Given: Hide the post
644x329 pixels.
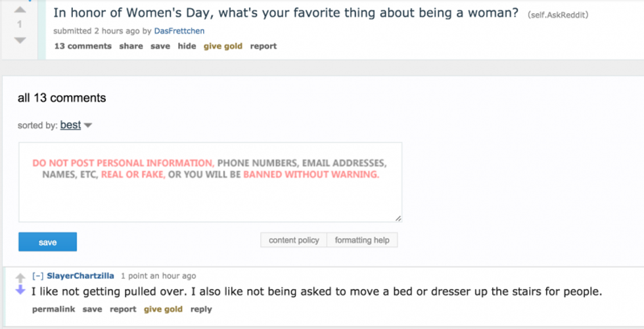Looking at the screenshot, I should [x=187, y=46].
